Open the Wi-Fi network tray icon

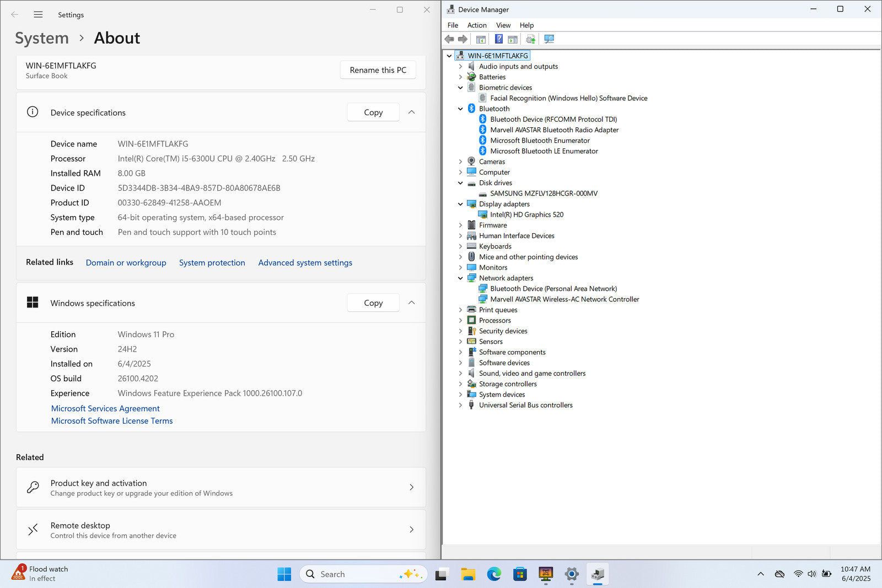click(x=798, y=574)
